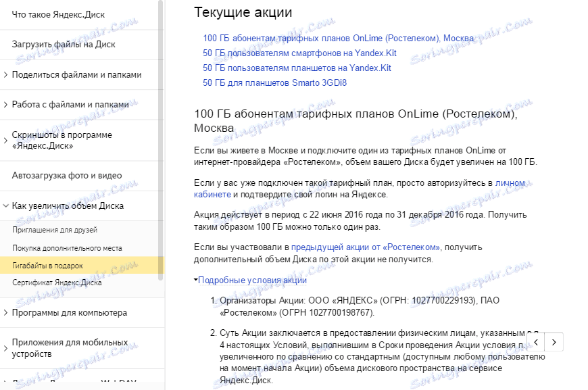This screenshot has width=588, height=390.
Task: Collapse 'Подробные условия акции' disclosure triangle
Action: 196,280
